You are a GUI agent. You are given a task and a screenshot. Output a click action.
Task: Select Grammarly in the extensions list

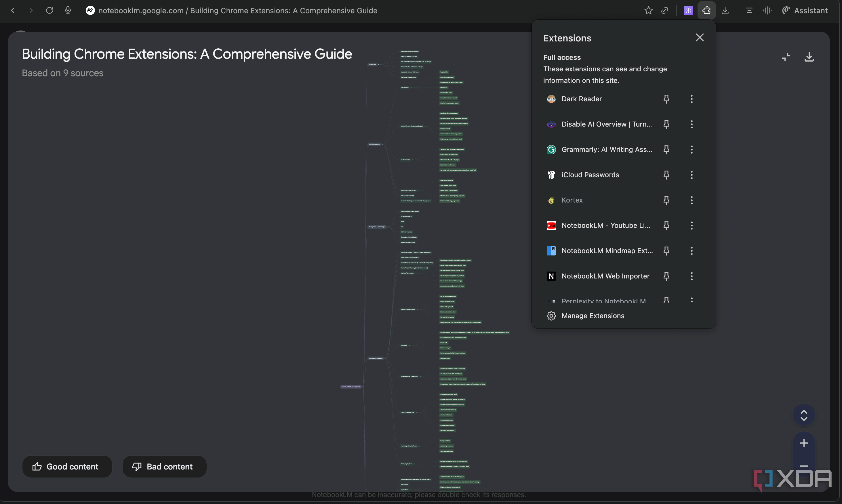[599, 149]
